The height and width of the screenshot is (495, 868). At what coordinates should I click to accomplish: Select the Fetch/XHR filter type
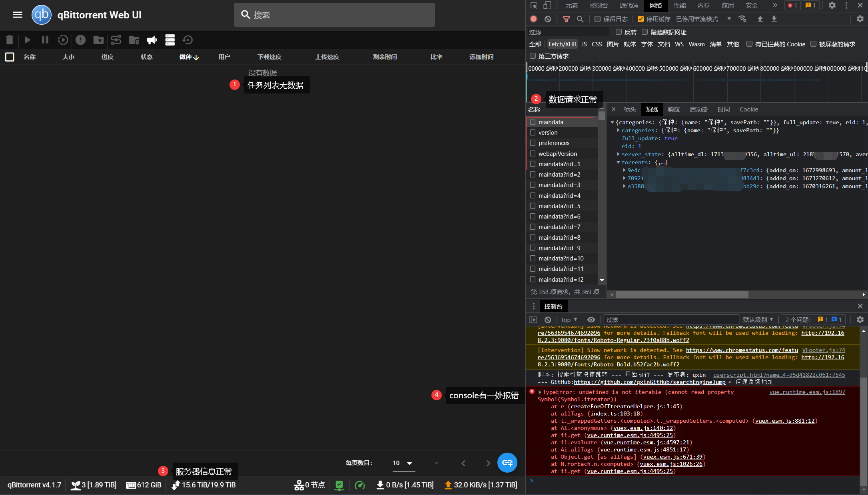(x=562, y=44)
